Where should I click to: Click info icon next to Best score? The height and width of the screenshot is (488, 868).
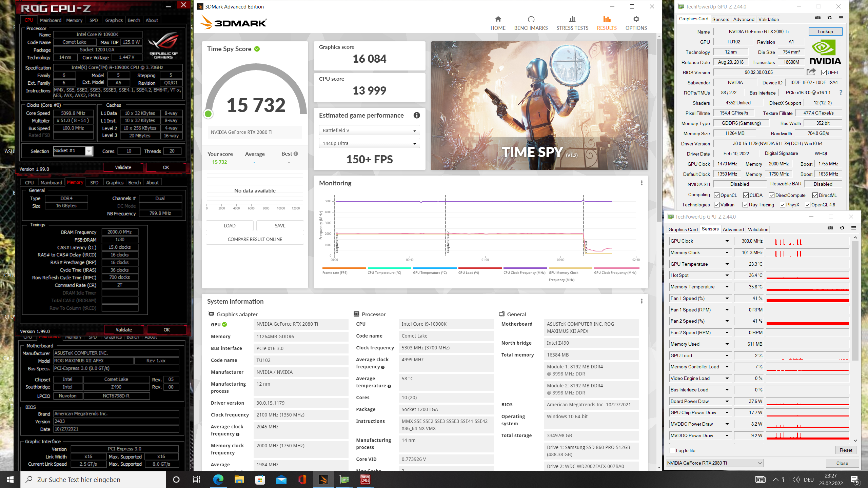pos(296,154)
